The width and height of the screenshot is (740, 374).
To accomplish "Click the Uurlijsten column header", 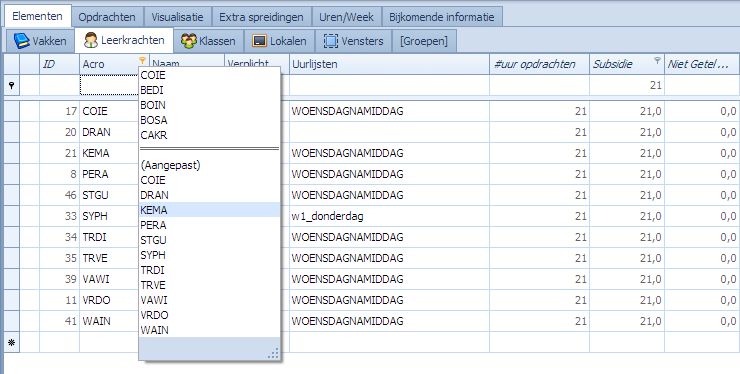I will coord(389,64).
